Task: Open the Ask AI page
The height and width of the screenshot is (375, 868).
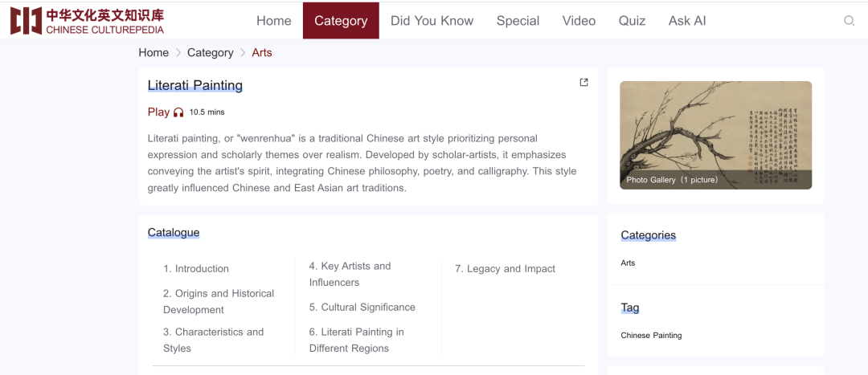Action: point(687,21)
